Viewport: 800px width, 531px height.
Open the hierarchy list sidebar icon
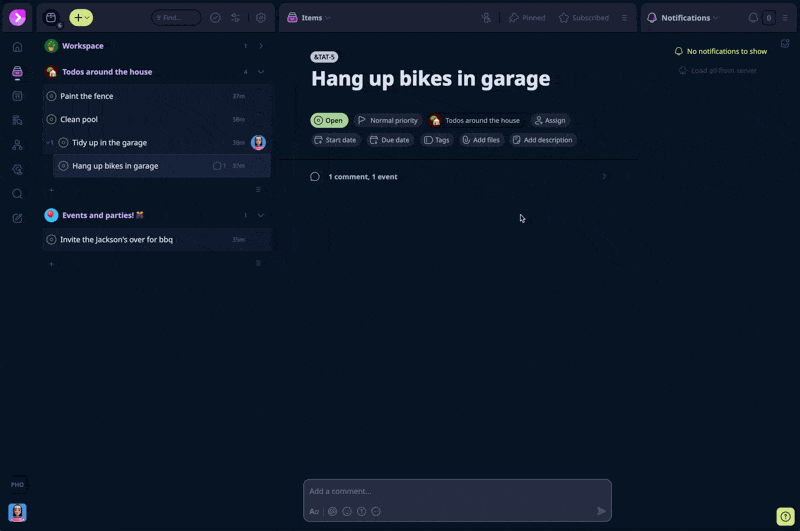(17, 120)
